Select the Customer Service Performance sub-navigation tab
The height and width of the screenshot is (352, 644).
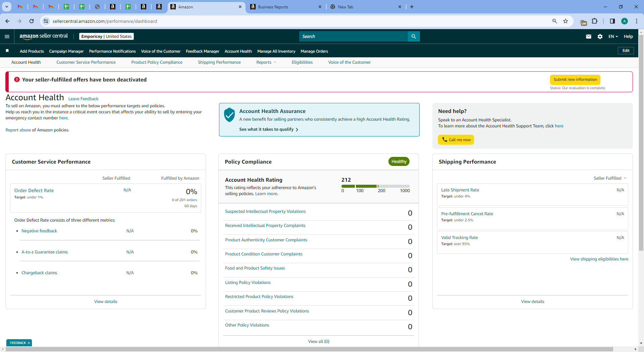(x=86, y=62)
